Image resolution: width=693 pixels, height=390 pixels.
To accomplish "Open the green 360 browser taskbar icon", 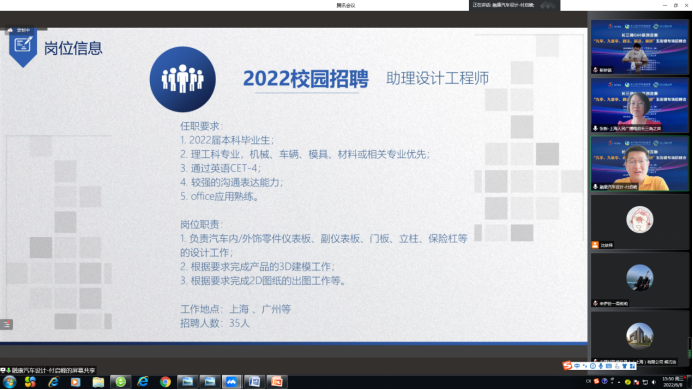I will pyautogui.click(x=120, y=382).
